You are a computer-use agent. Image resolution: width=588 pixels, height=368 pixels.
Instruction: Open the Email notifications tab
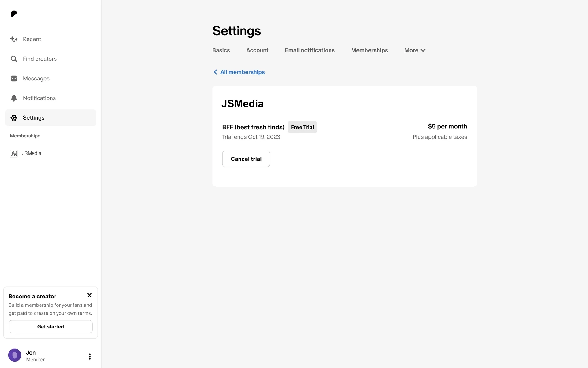[x=310, y=50]
